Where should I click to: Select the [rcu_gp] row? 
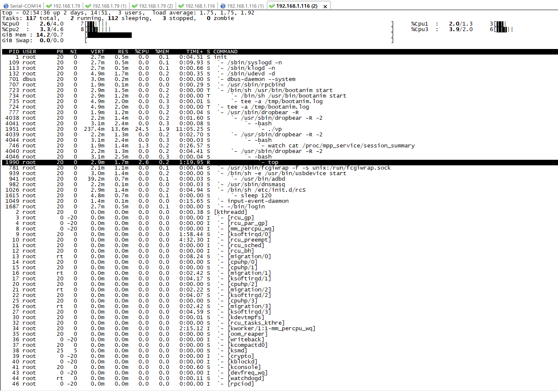pos(279,218)
